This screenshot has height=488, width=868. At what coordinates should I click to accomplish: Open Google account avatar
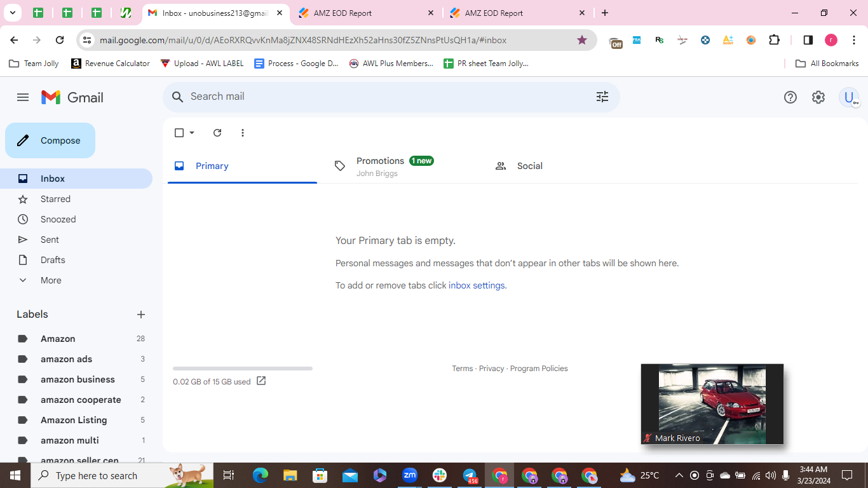click(x=849, y=97)
